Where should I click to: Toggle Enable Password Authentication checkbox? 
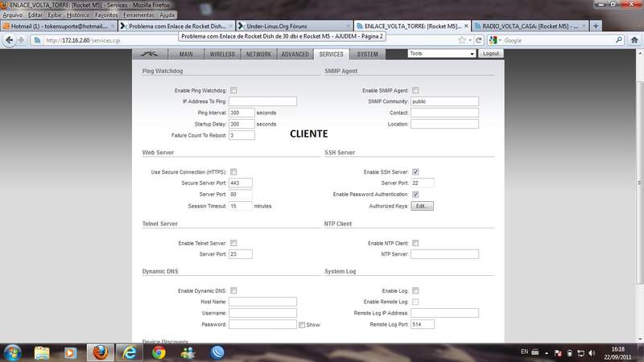415,194
